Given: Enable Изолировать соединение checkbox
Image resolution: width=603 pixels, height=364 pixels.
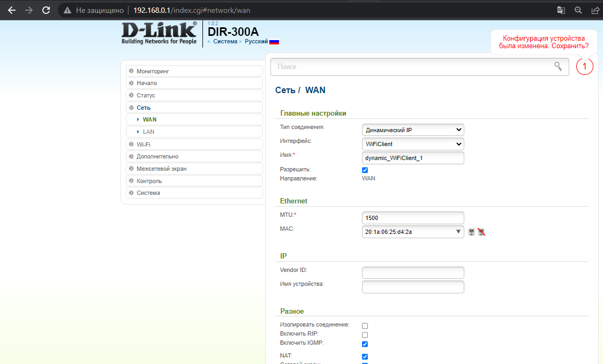Looking at the screenshot, I should click(x=365, y=326).
